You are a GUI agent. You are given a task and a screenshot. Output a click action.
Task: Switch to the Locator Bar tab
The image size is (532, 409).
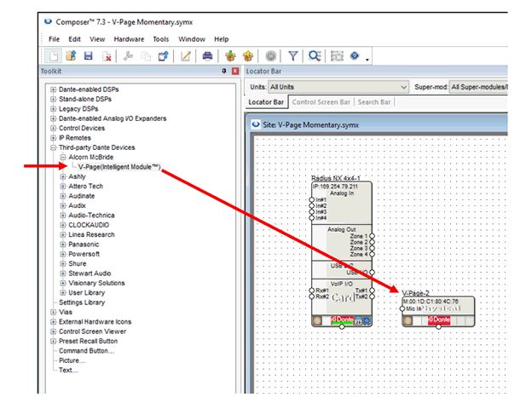[266, 102]
